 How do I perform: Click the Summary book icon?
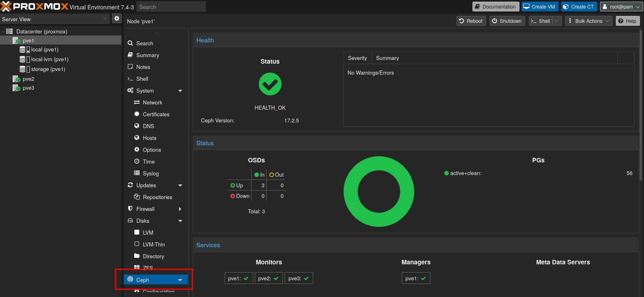tap(130, 55)
